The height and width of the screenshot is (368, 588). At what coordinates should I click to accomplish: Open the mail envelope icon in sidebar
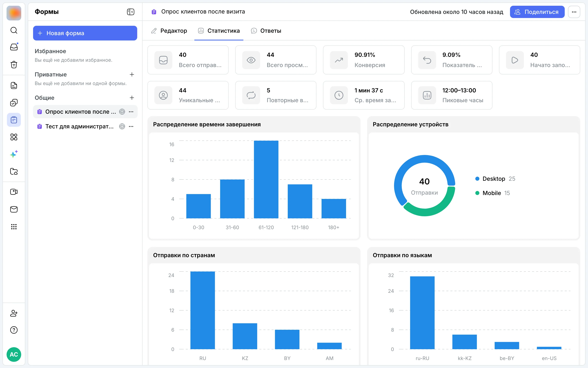click(14, 209)
